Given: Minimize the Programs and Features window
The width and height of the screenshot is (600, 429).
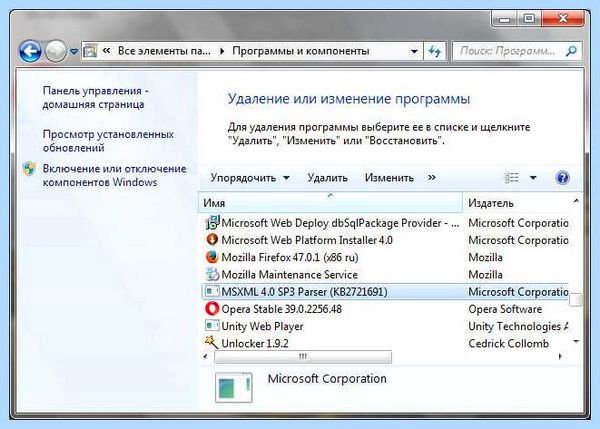Looking at the screenshot, I should tap(505, 18).
